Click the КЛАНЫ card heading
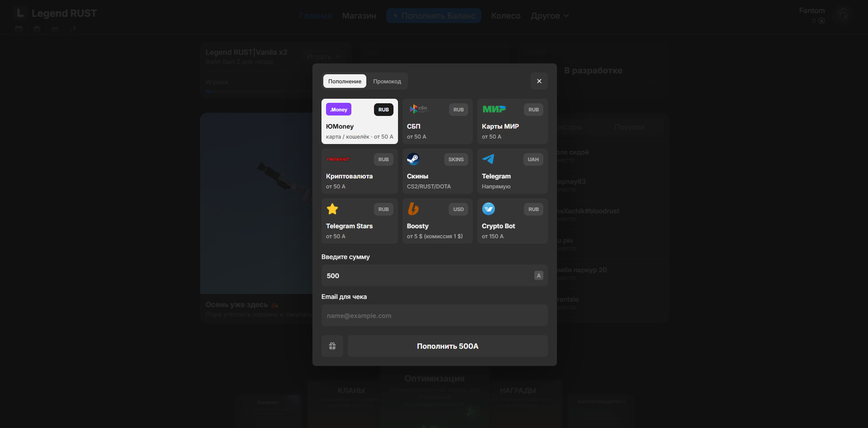868x428 pixels. pos(351,390)
